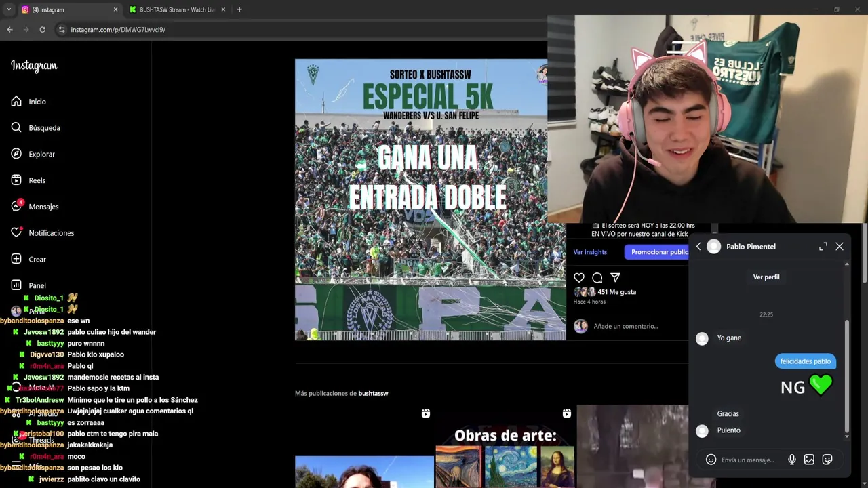The height and width of the screenshot is (488, 868).
Task: Click Pablo Pimentel's avatar in chat header
Action: (714, 247)
